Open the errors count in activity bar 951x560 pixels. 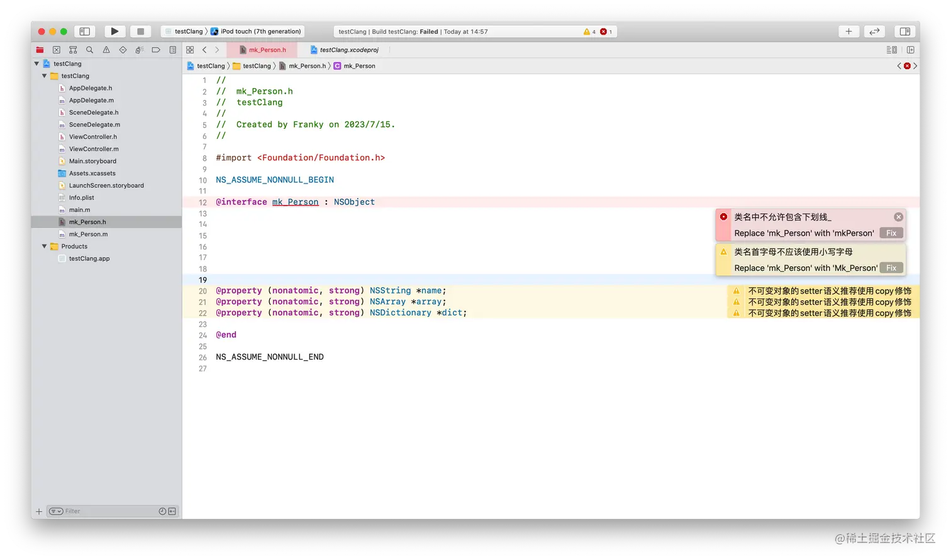[x=606, y=31]
